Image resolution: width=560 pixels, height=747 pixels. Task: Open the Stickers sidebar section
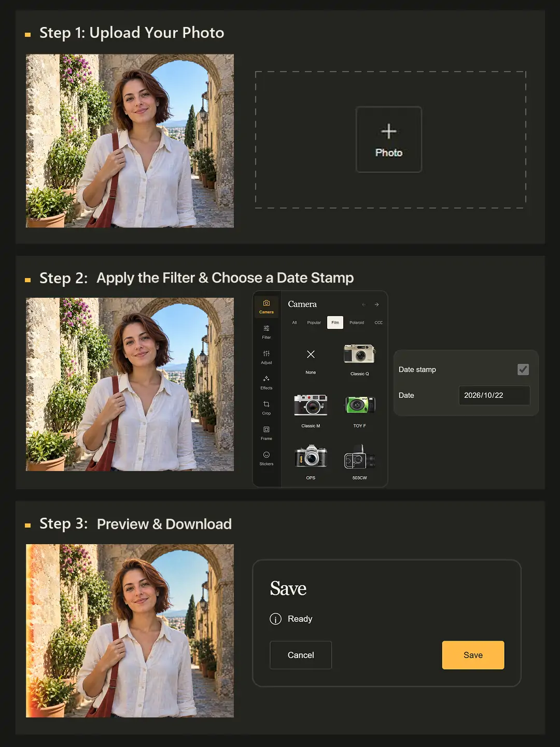click(x=267, y=459)
